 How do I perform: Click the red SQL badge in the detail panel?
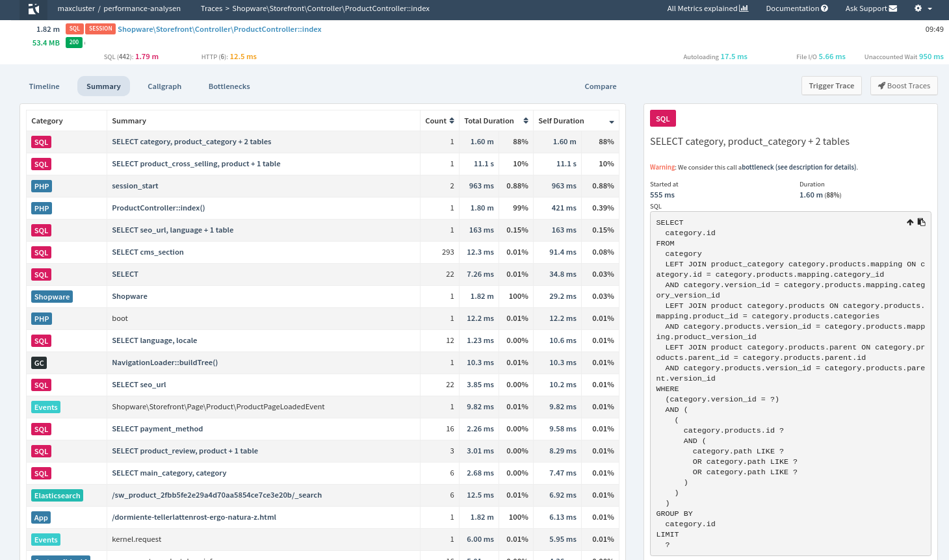(662, 118)
